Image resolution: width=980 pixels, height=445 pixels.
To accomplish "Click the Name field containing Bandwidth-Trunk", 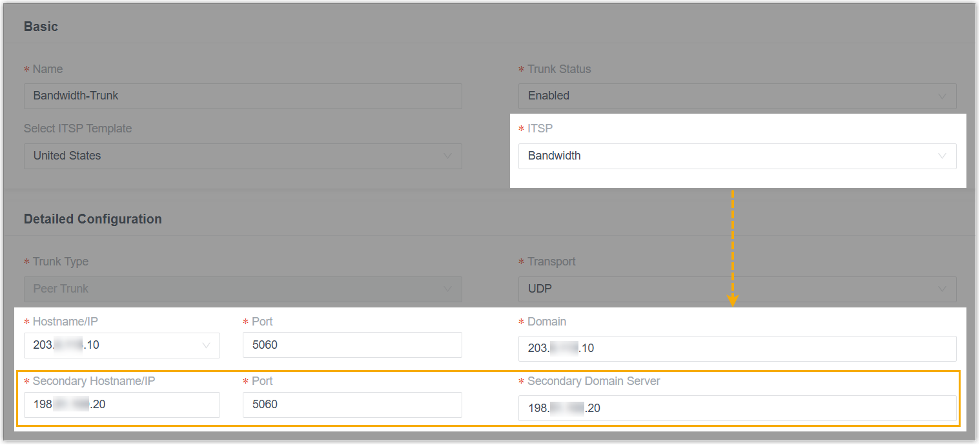I will (x=242, y=96).
